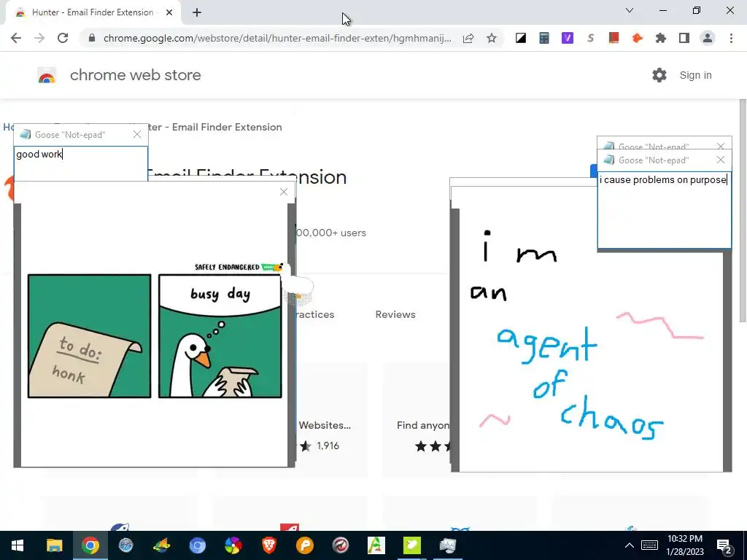Click the Chrome taskbar icon

click(90, 545)
